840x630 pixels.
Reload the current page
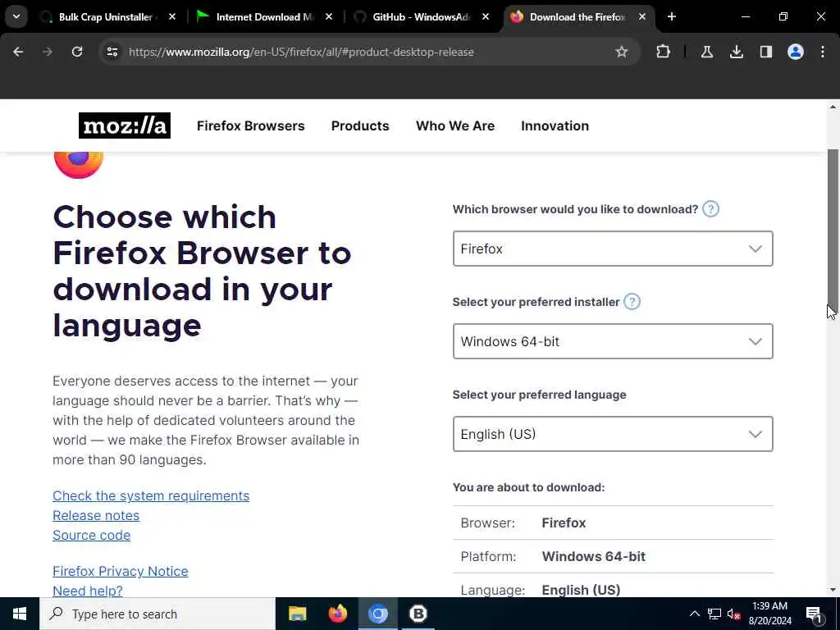(77, 52)
